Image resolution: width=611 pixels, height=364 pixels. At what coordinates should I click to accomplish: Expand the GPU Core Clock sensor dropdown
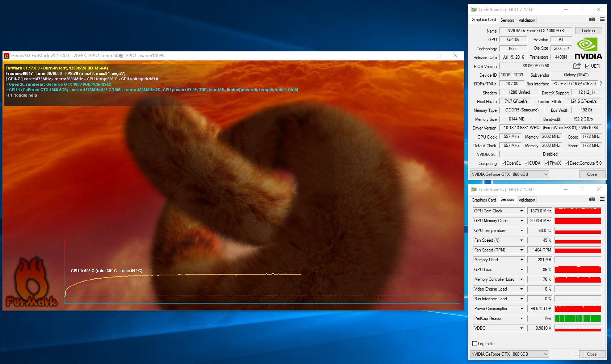click(x=522, y=211)
